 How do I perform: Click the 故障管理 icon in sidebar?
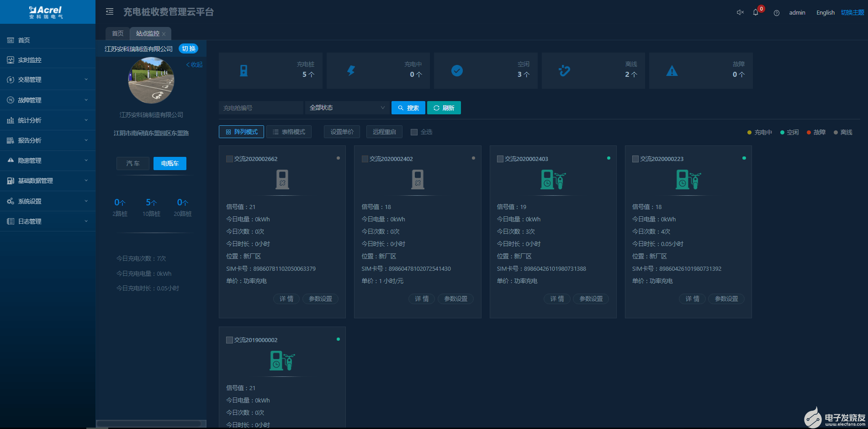tap(11, 100)
